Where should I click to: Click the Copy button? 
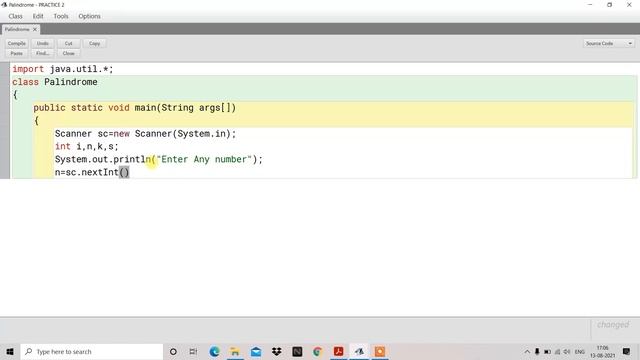[95, 43]
